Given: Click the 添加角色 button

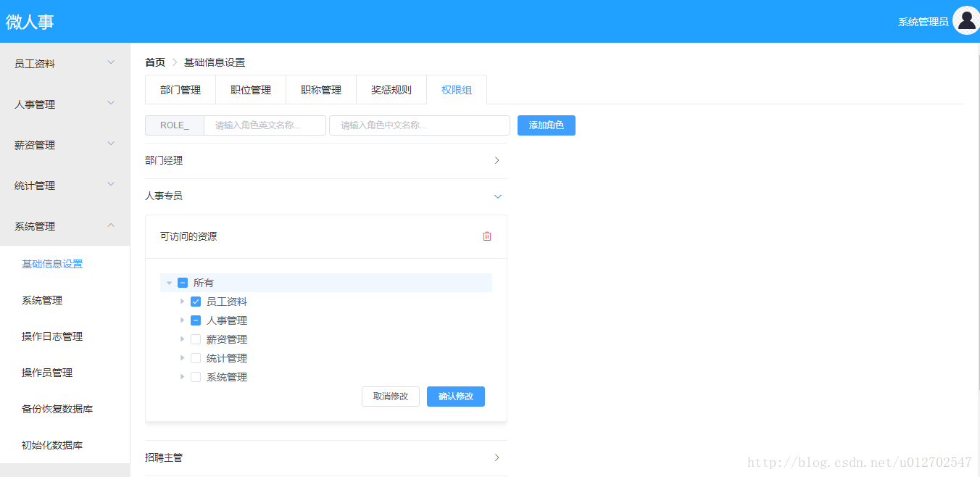Looking at the screenshot, I should pos(546,125).
